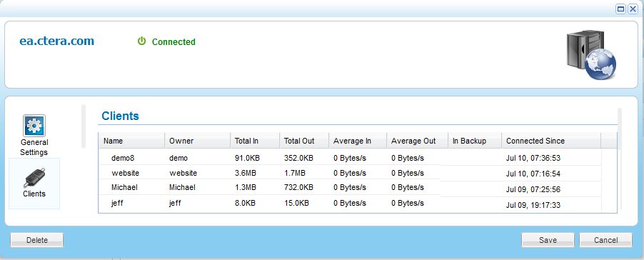Click Total Out value 1.7MB
The height and width of the screenshot is (260, 644).
pos(294,173)
